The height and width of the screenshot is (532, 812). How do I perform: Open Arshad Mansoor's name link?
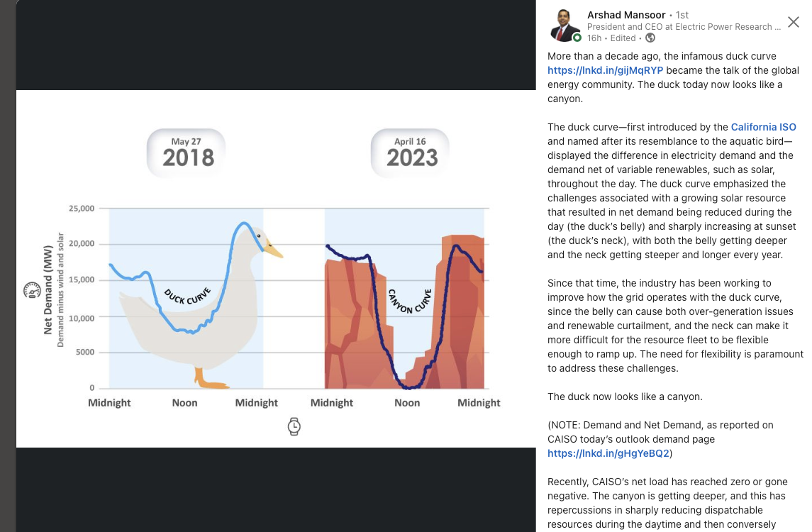626,15
